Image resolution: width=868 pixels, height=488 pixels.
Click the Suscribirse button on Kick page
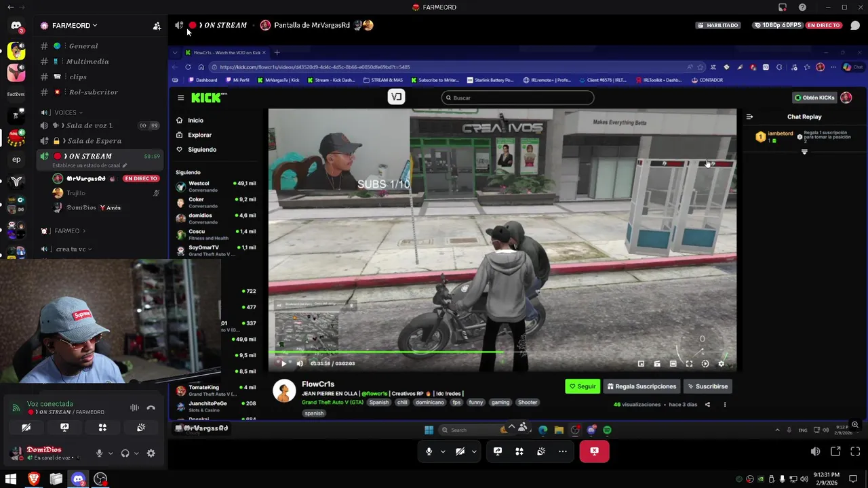tap(707, 386)
